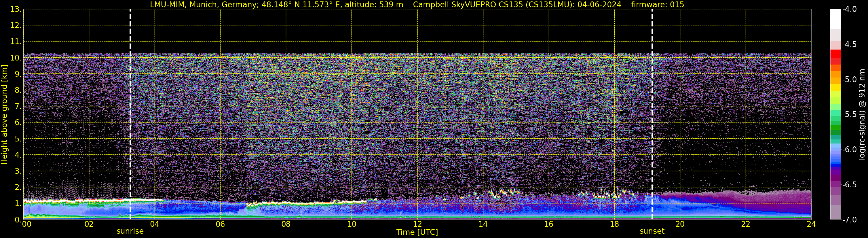The image size is (868, 238).
Task: Click the Height above ground [km] axis title
Action: pos(4,115)
